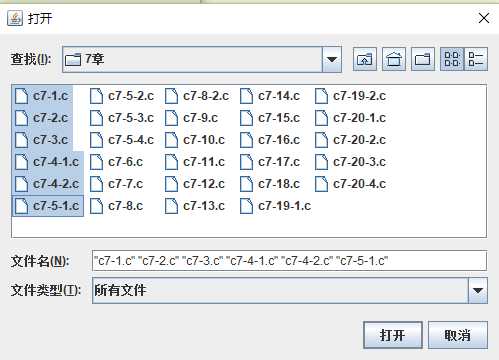Select file c7-13.c
The image size is (499, 360).
coord(195,206)
